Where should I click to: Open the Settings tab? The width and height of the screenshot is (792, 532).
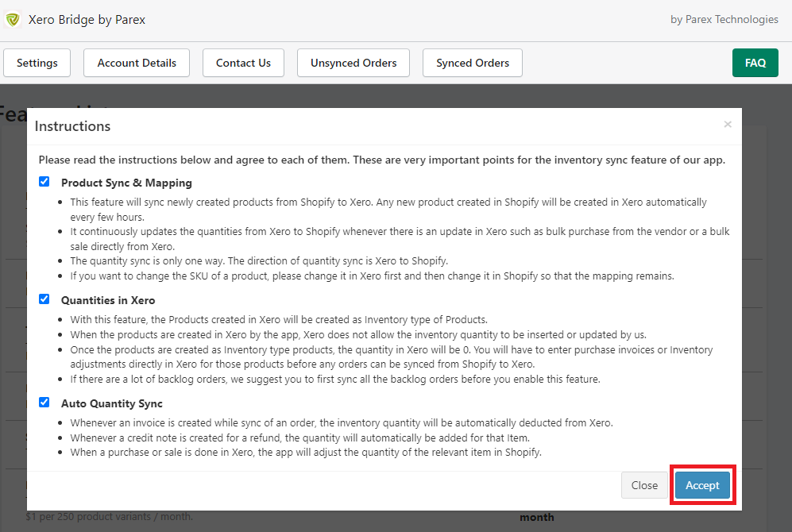click(37, 63)
